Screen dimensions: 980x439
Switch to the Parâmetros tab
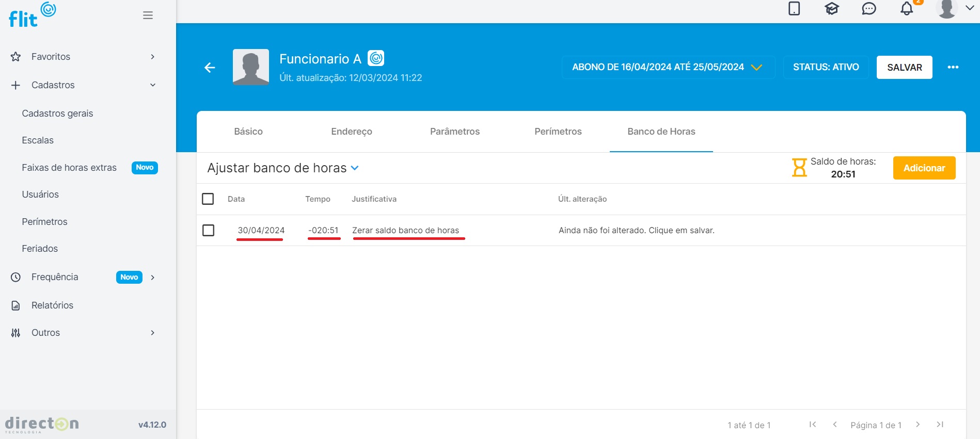455,132
